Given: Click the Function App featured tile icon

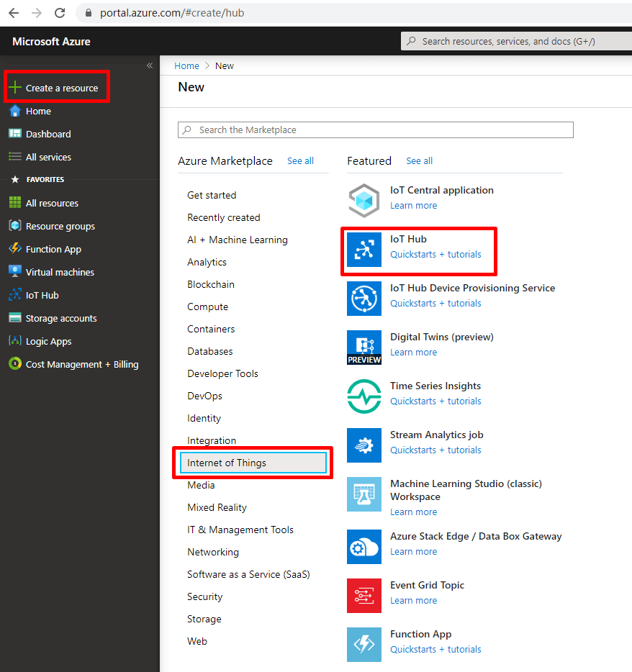Looking at the screenshot, I should pos(364,645).
